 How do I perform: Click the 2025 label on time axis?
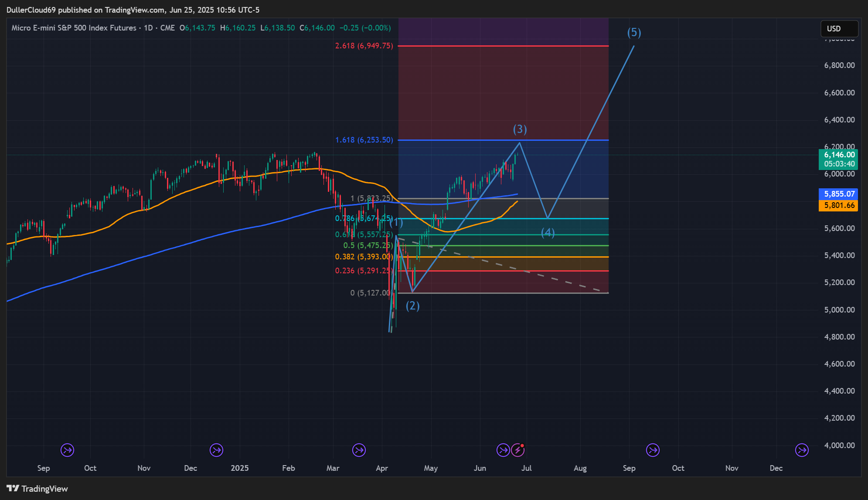tap(239, 468)
